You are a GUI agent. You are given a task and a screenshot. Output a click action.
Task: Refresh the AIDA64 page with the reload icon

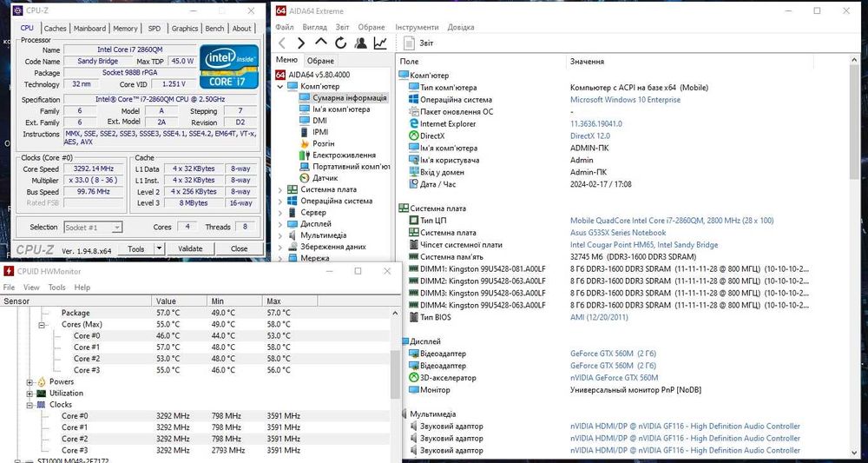[340, 43]
